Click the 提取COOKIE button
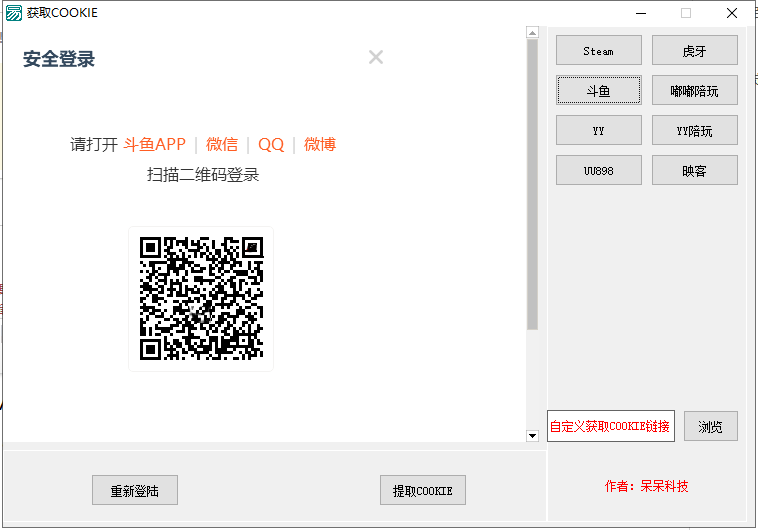Viewport: 758px width, 530px height. [x=423, y=490]
